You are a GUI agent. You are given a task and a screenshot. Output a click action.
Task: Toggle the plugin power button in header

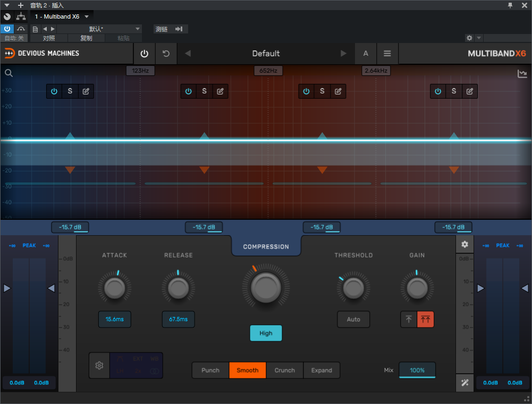coord(144,54)
